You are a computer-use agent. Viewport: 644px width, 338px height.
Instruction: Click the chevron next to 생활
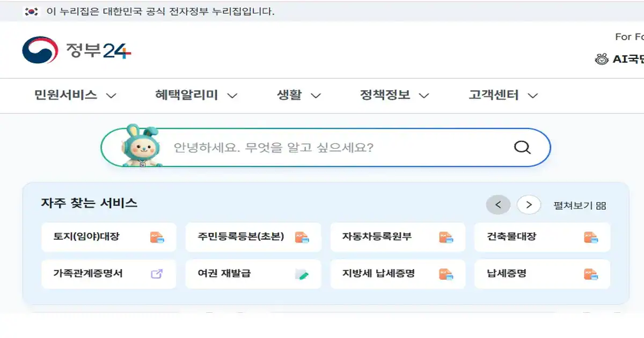pos(316,96)
